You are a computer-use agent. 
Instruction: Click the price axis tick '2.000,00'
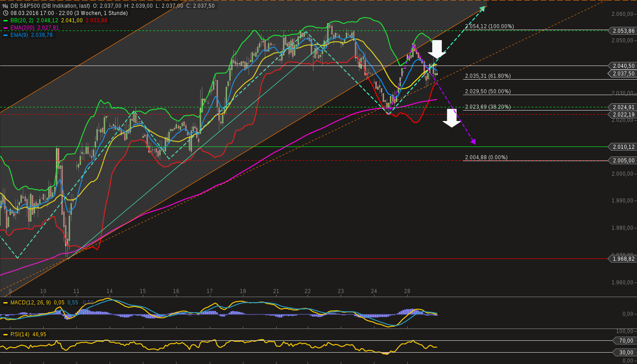click(623, 174)
